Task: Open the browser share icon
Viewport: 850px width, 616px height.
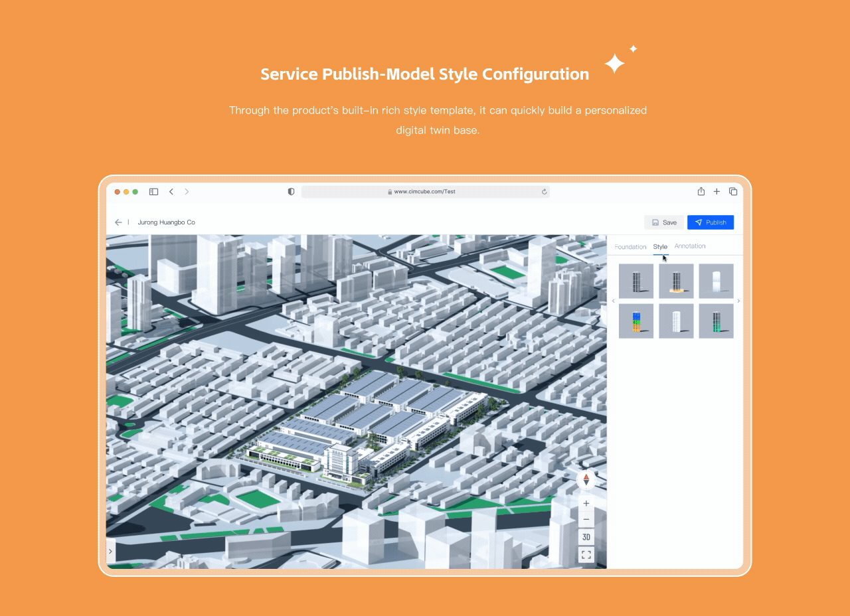Action: (x=701, y=191)
